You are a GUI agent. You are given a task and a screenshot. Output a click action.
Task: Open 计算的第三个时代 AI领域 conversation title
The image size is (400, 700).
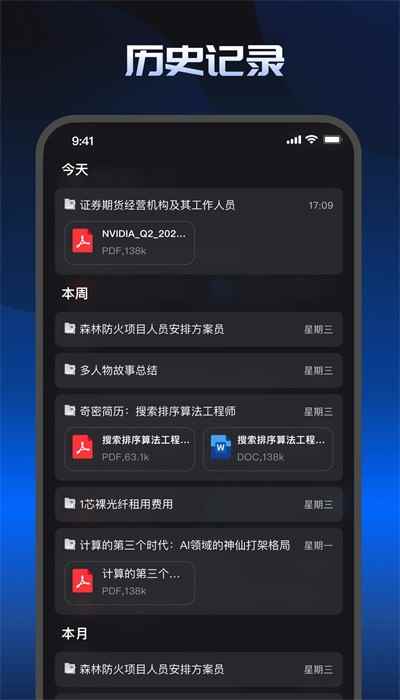click(185, 545)
